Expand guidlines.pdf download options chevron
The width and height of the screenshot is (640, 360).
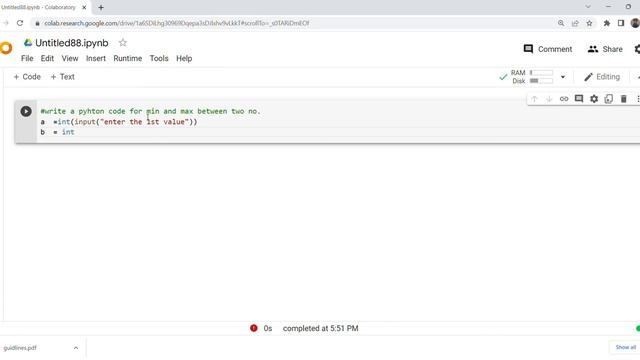coord(76,348)
